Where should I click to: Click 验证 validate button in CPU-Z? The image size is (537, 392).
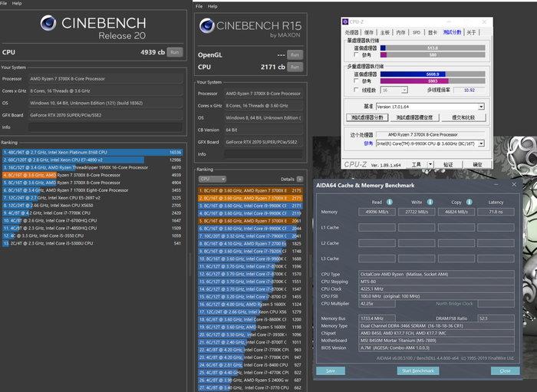tap(448, 165)
